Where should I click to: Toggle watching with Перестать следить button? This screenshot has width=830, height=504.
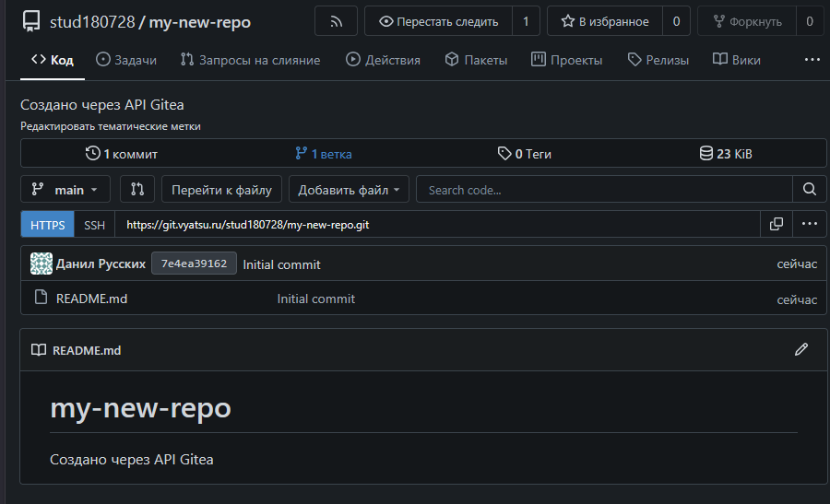click(439, 21)
